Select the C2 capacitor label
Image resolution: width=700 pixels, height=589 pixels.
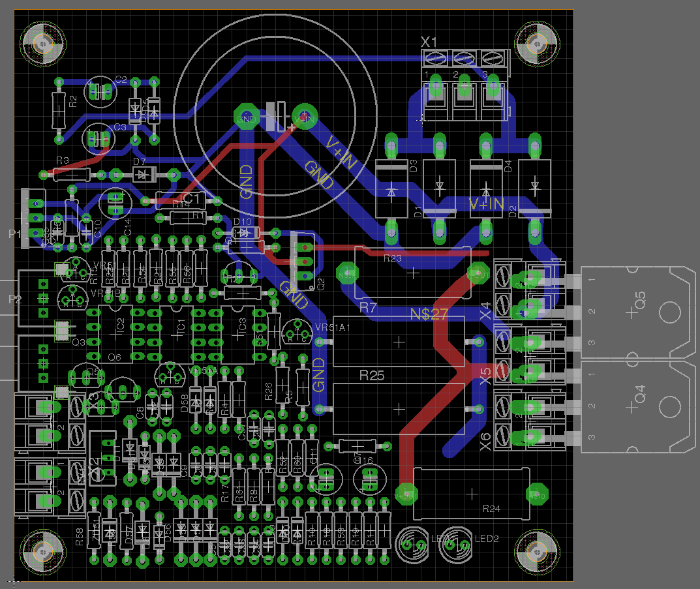click(x=121, y=80)
